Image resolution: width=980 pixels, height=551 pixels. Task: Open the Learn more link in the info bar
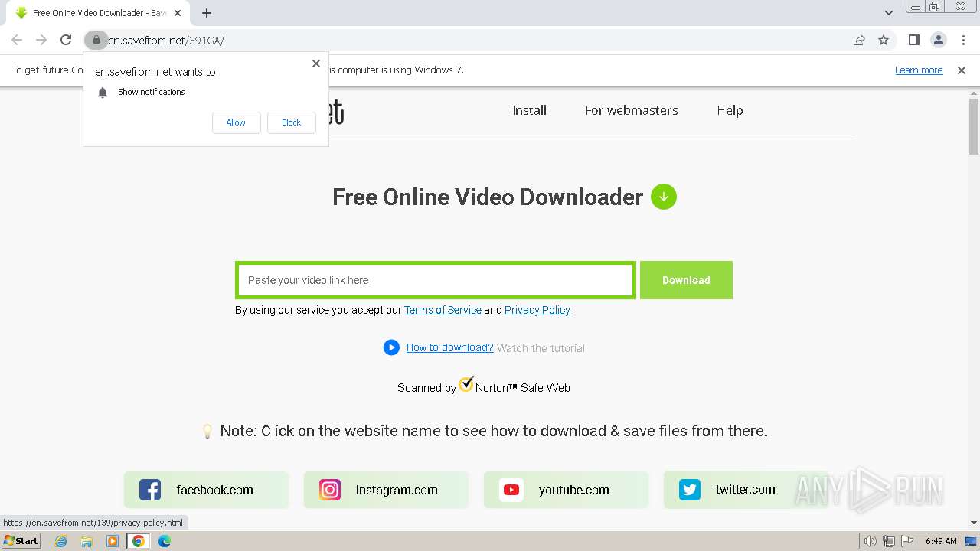(x=919, y=70)
